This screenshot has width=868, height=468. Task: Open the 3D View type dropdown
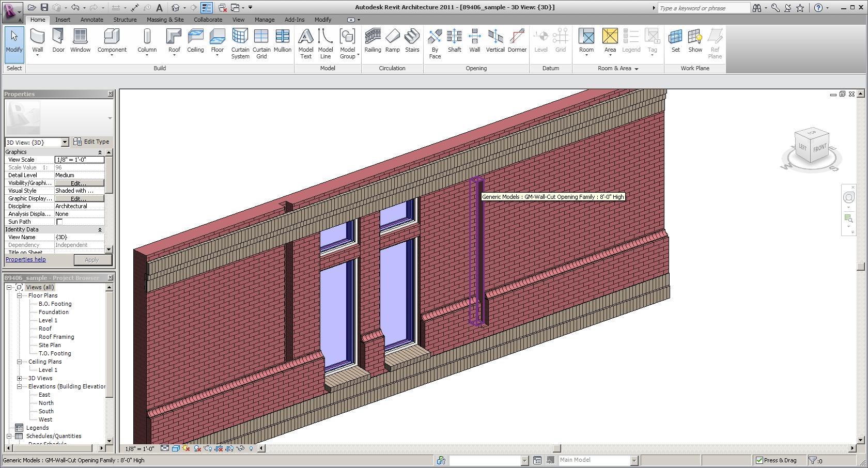coord(65,142)
